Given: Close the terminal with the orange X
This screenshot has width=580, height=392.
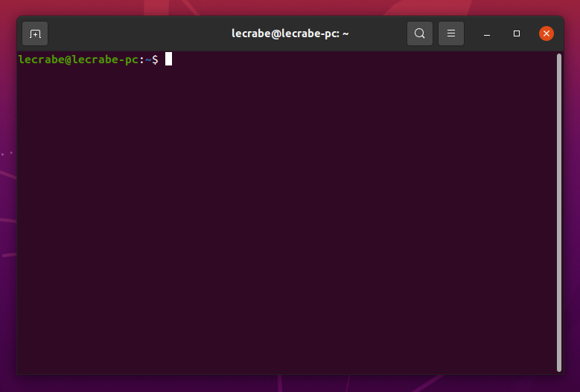Looking at the screenshot, I should (546, 33).
